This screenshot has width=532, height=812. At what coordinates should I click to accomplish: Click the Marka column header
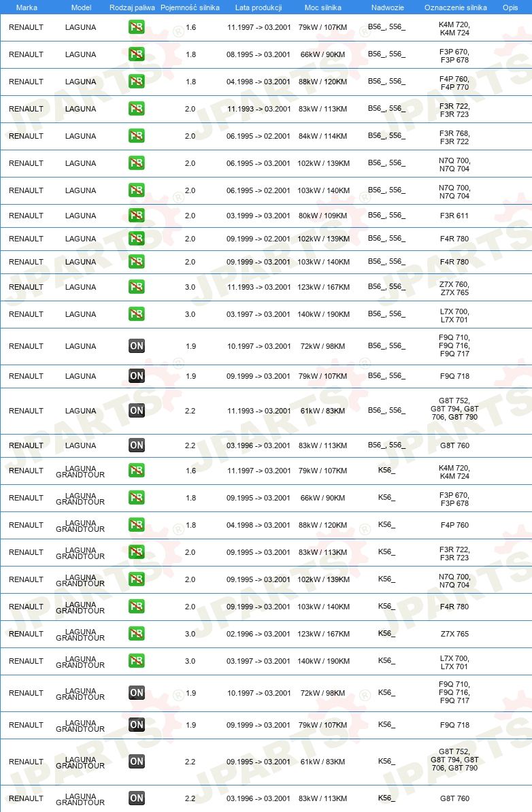click(27, 7)
